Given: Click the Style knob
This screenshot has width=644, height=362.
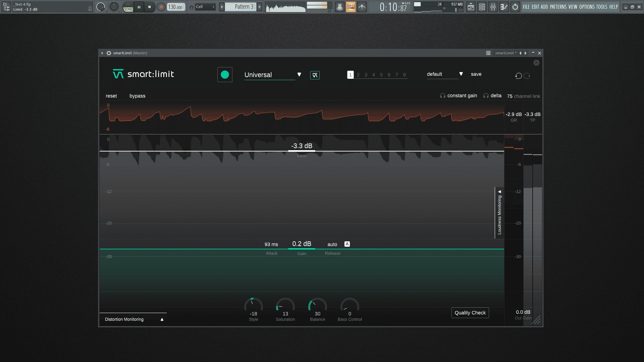Looking at the screenshot, I should tap(253, 305).
